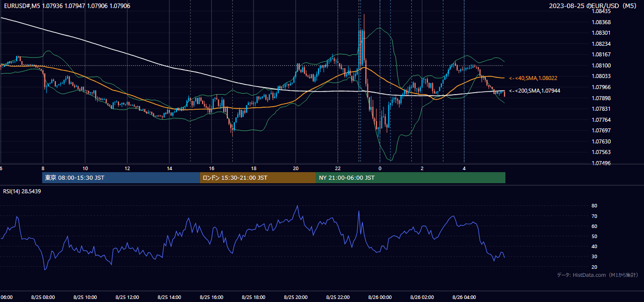Click price axis value 1.08100
The width and height of the screenshot is (644, 302).
tap(601, 65)
